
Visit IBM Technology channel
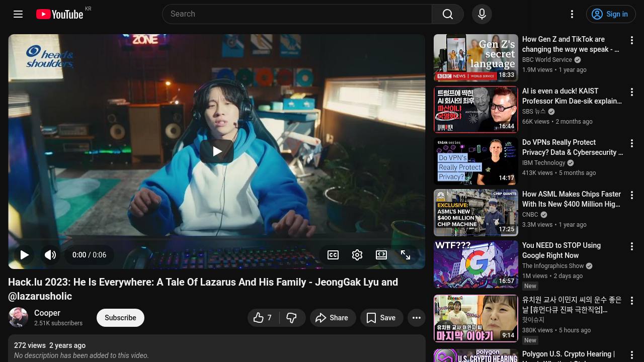point(544,163)
